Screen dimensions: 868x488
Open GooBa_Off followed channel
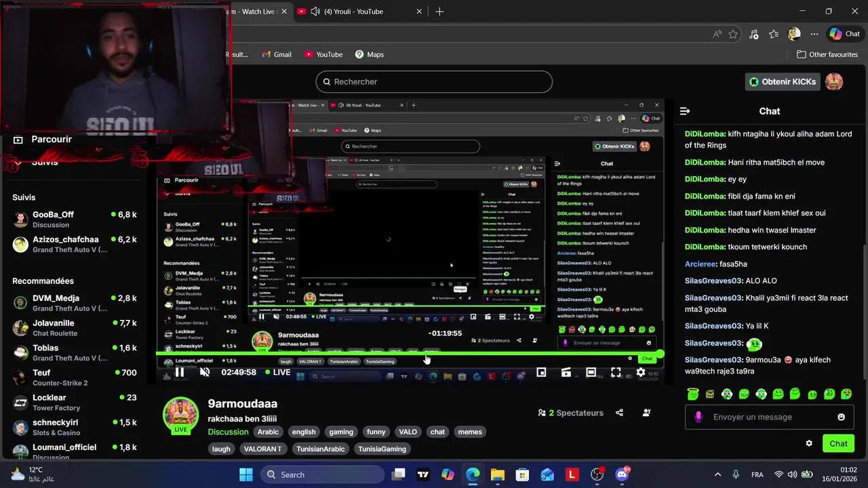pos(75,219)
